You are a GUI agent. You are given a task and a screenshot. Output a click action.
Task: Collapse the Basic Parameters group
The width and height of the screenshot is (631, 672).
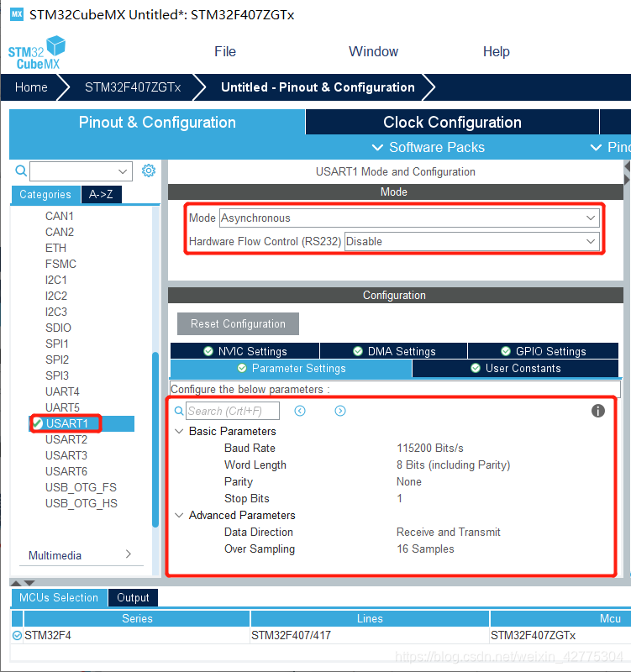point(179,431)
